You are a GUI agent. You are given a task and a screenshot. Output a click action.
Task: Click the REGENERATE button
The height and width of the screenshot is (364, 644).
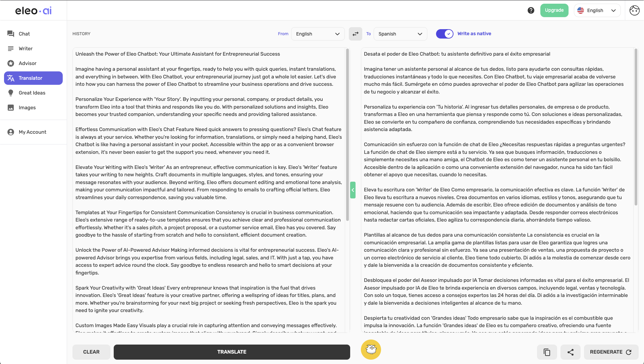click(610, 352)
